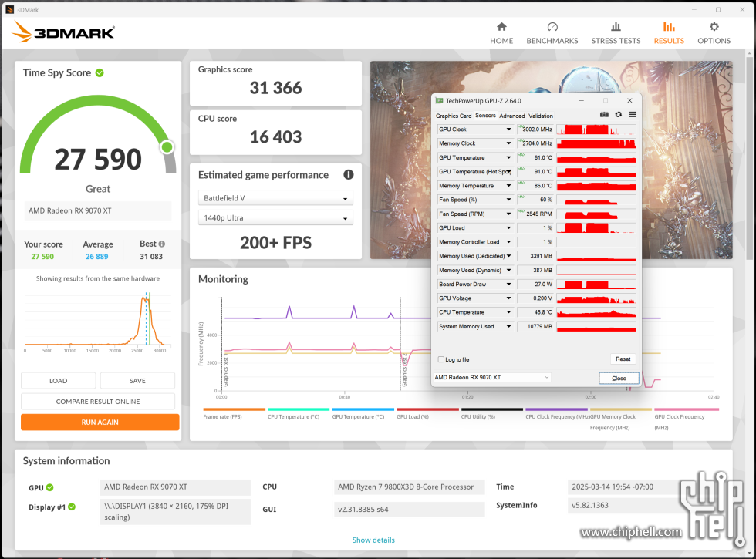The image size is (756, 559).
Task: Click the green check next to Display #1
Action: point(72,507)
